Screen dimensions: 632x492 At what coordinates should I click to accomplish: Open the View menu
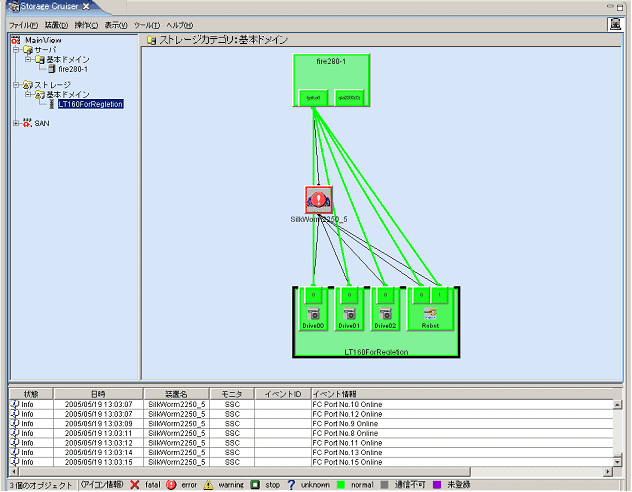[116, 25]
